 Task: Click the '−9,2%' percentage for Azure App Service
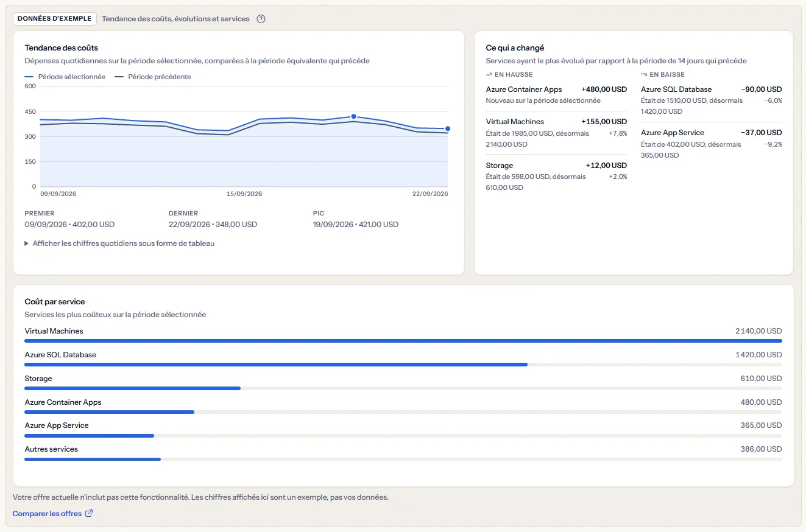click(773, 144)
